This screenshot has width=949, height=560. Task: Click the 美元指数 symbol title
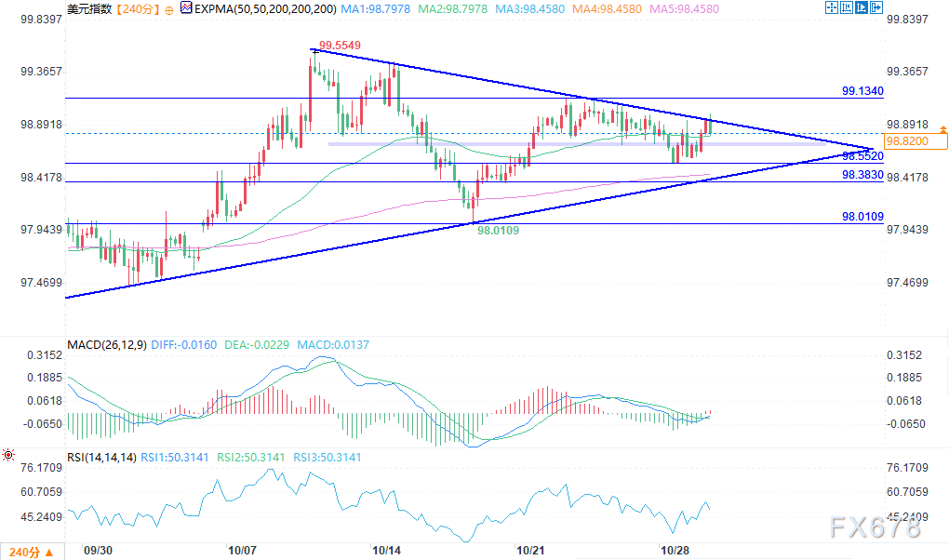tap(89, 8)
